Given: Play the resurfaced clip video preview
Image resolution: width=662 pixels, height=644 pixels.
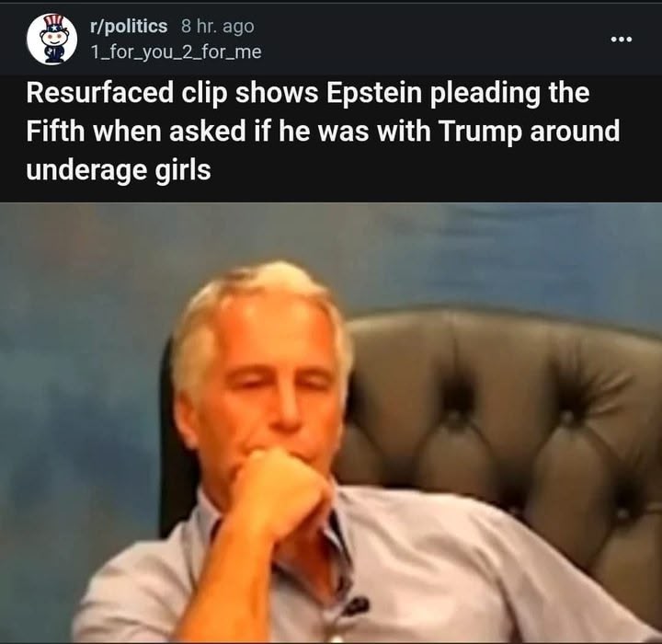Looking at the screenshot, I should (331, 423).
